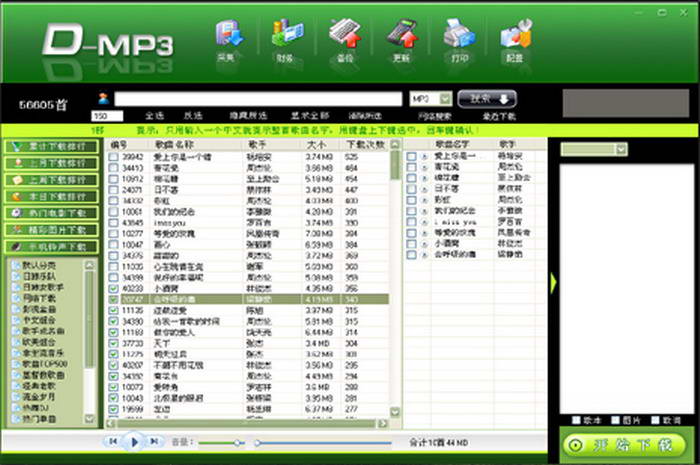This screenshot has width=700, height=465.
Task: Click the 显示全部 link
Action: point(310,116)
